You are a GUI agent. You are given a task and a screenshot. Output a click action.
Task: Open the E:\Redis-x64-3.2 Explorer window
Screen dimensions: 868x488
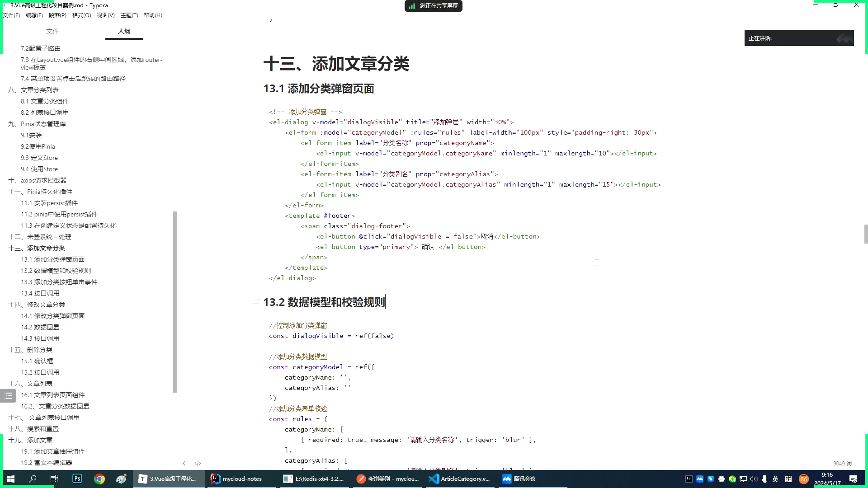314,479
